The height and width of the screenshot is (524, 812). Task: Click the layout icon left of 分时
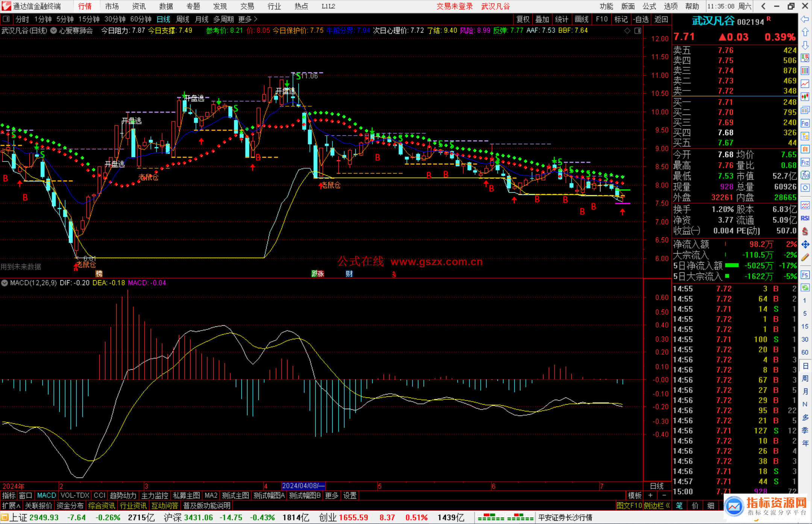pos(6,19)
